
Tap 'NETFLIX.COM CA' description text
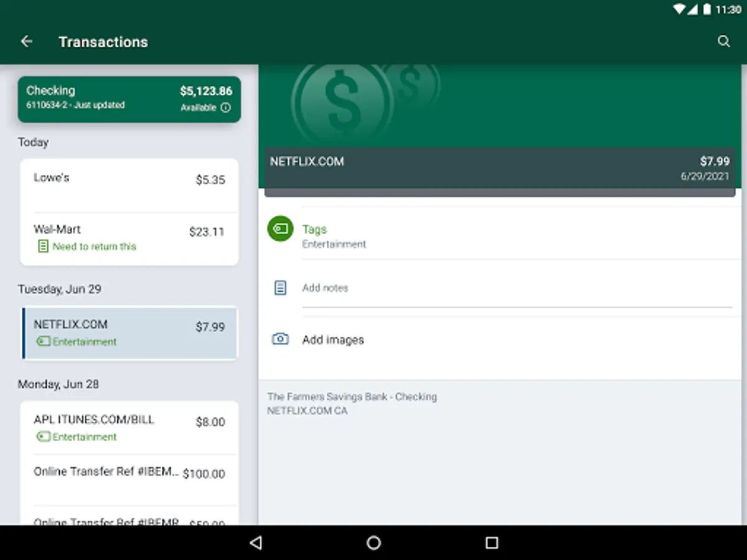coord(307,411)
